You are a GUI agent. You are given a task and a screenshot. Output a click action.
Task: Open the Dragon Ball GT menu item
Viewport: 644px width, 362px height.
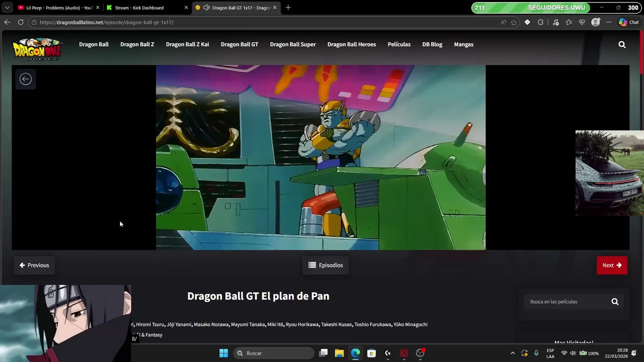(239, 44)
